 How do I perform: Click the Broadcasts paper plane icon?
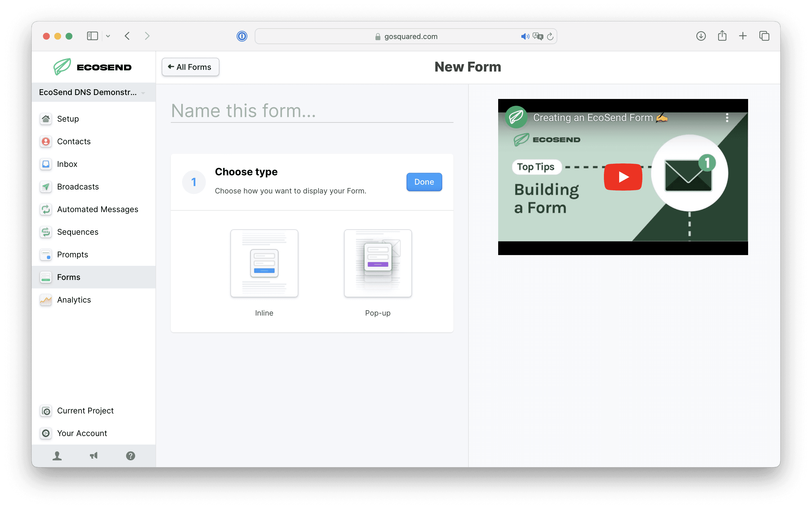[x=46, y=187]
